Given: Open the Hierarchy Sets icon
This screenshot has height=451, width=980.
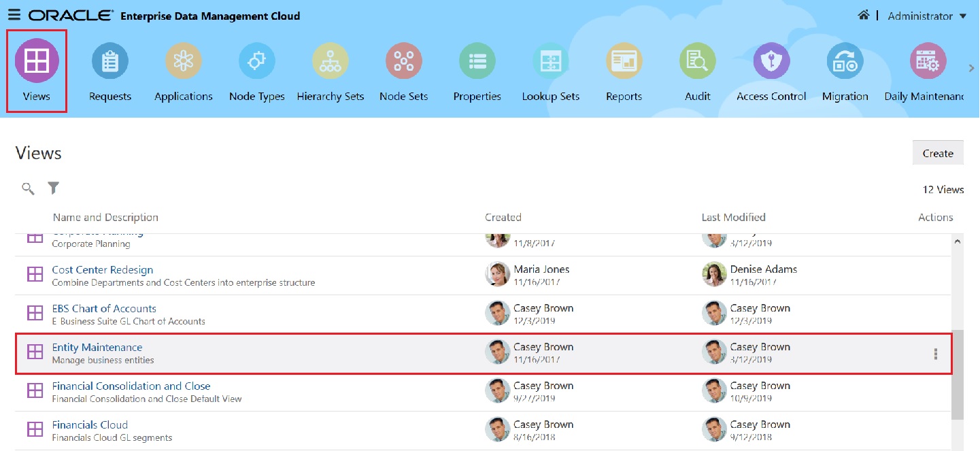Looking at the screenshot, I should pyautogui.click(x=331, y=61).
